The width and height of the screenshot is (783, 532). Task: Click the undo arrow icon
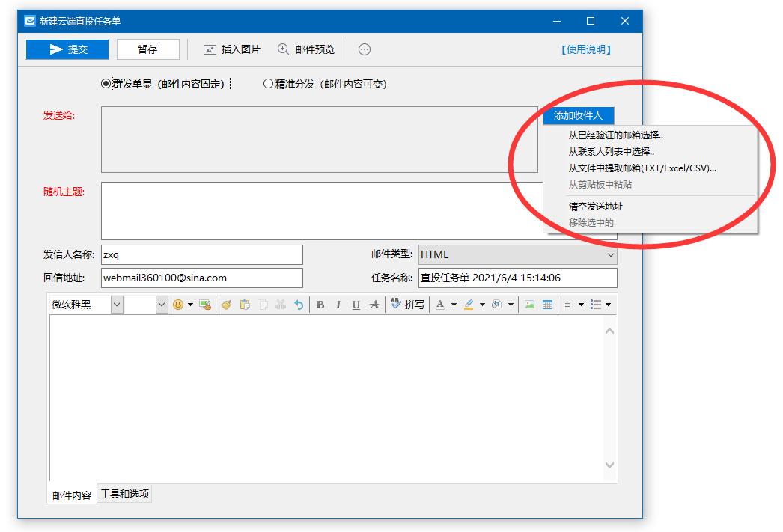pos(299,305)
